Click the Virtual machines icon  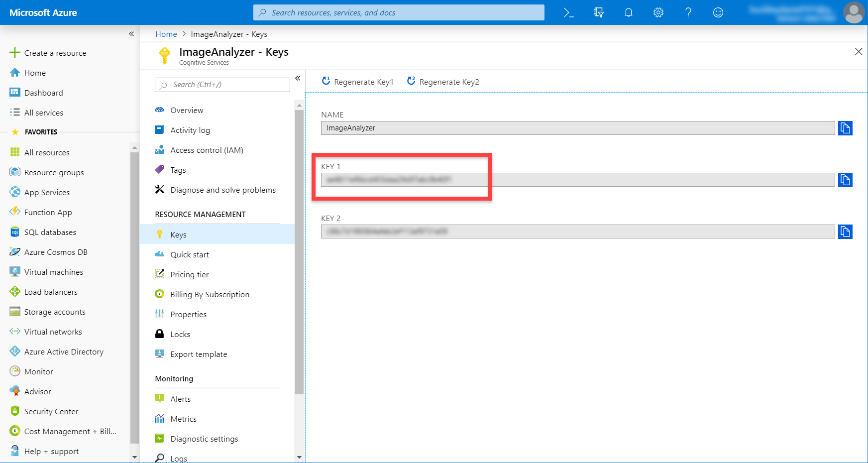pos(15,272)
